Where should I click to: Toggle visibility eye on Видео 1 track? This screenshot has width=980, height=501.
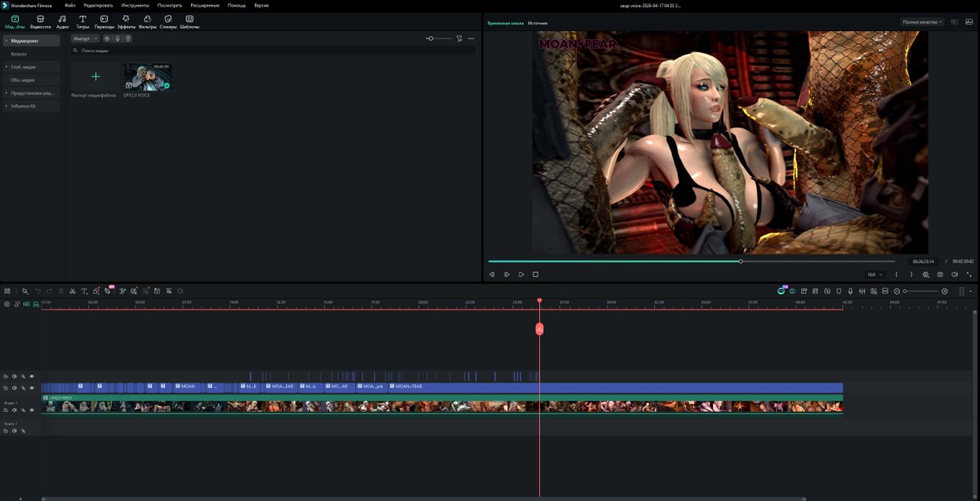[32, 410]
